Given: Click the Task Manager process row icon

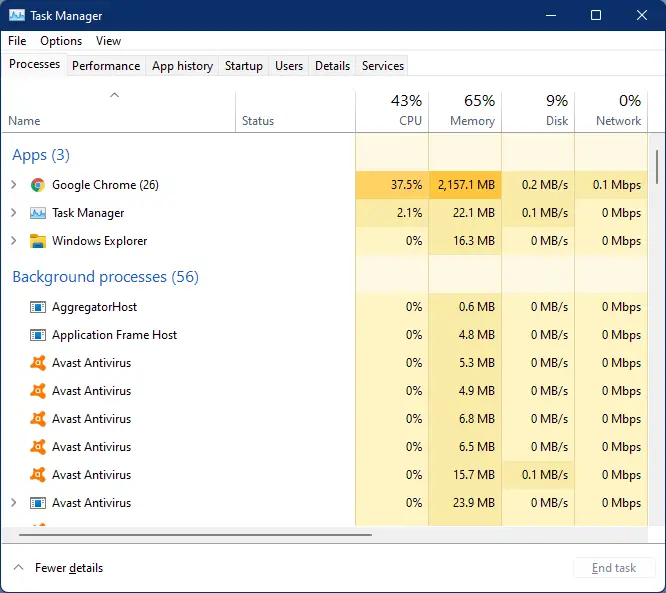Looking at the screenshot, I should click(38, 213).
